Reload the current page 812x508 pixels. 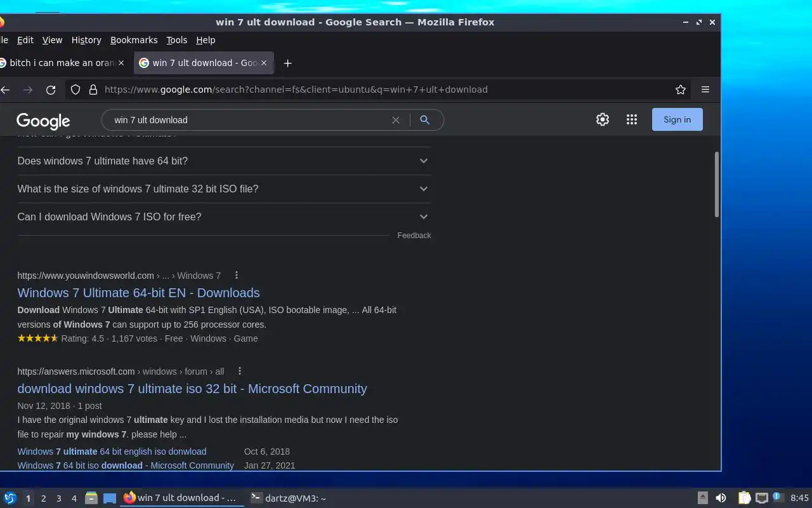pos(51,90)
